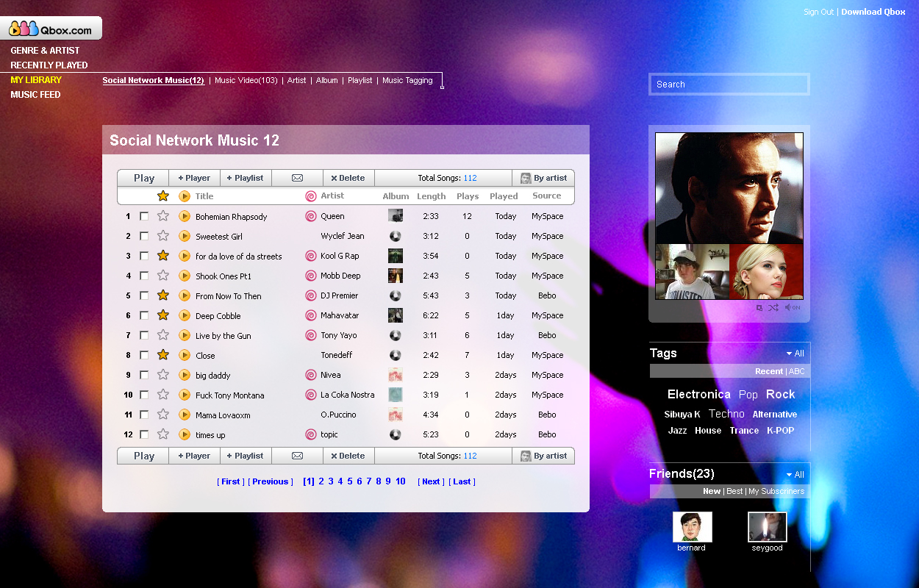Click the star icon in the column header
This screenshot has width=919, height=588.
point(163,196)
